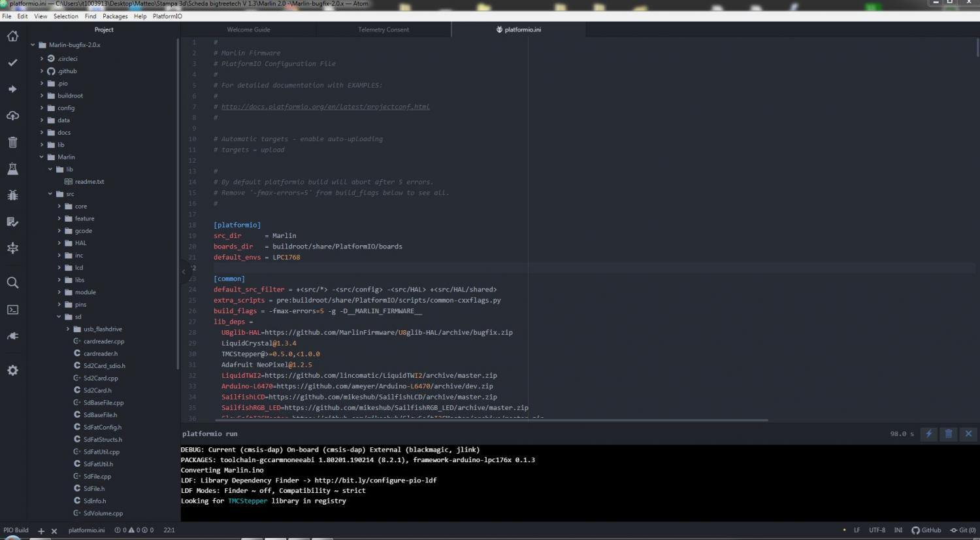Click the UTF-8 encoding selector
Viewport: 980px width, 540px height.
(877, 530)
